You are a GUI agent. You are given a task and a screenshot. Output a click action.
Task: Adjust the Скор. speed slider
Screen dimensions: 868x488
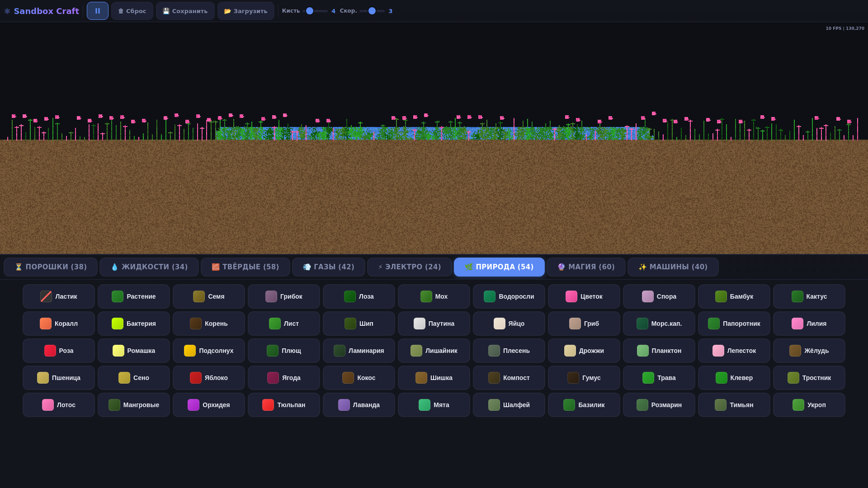tap(373, 11)
